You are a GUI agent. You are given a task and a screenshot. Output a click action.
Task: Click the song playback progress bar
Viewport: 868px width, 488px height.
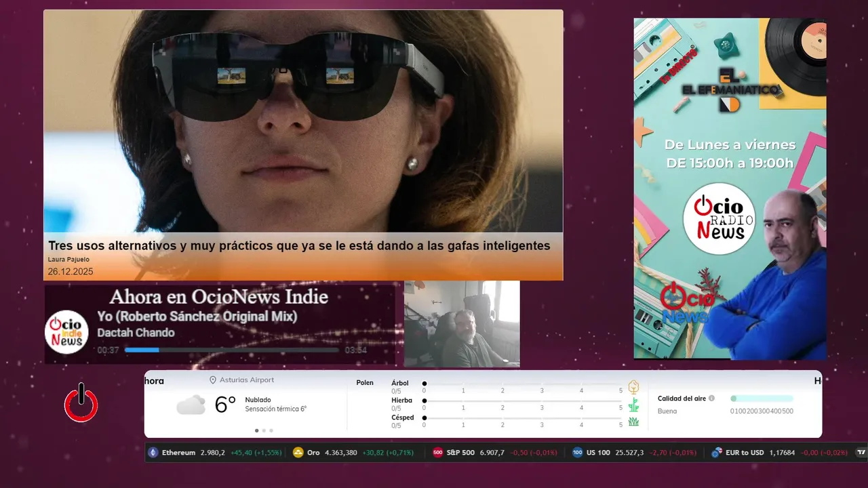pyautogui.click(x=232, y=350)
